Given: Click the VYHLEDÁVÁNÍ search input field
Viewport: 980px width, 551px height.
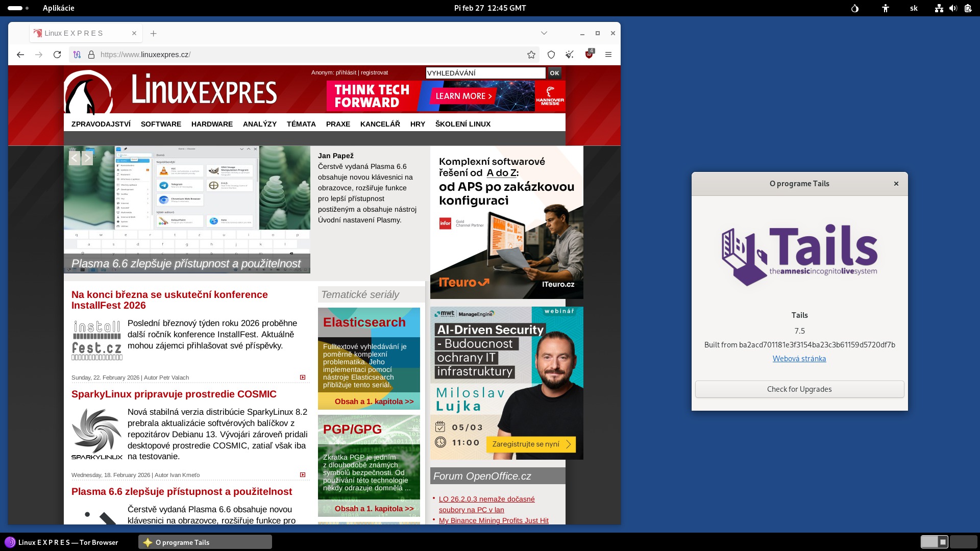Looking at the screenshot, I should [485, 73].
